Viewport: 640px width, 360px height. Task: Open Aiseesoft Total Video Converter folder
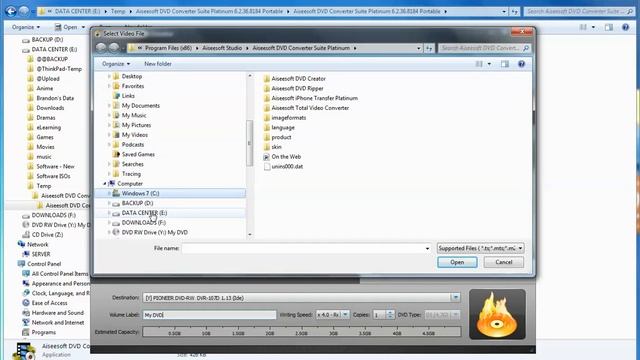coord(306,108)
